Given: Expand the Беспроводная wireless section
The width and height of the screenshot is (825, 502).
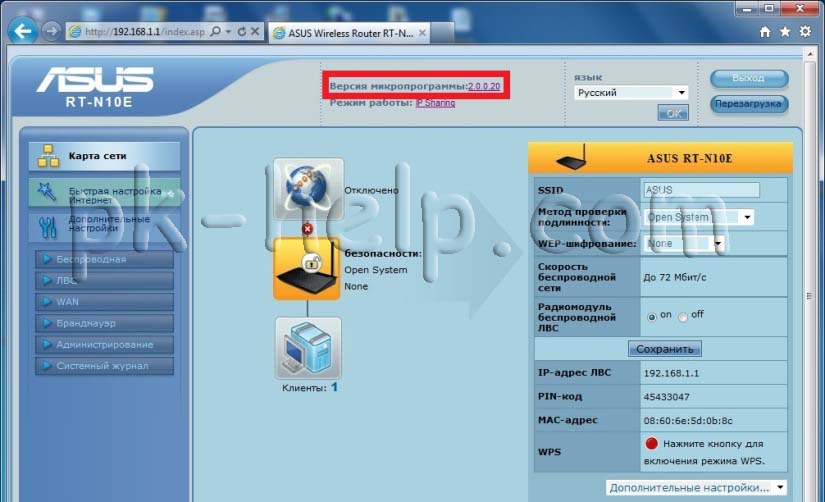Looking at the screenshot, I should click(104, 259).
